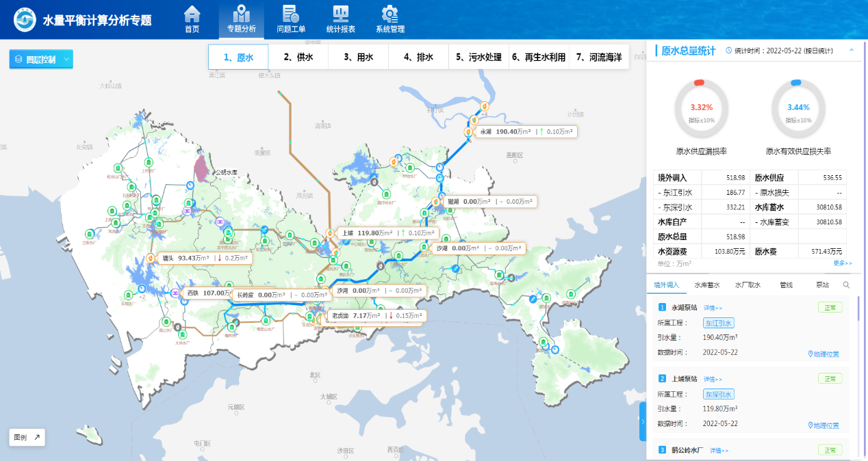Viewport: 868px width, 461px height.
Task: Click the 水量平衡计算分析专题 title
Action: point(97,21)
